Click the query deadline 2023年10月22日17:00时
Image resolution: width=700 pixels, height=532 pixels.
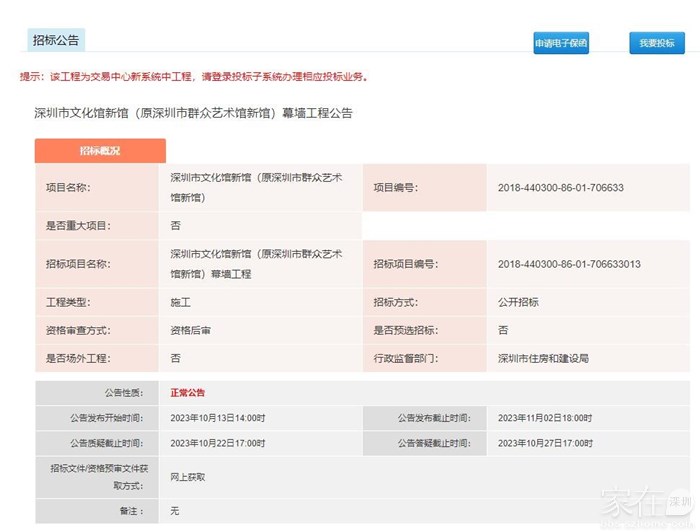click(217, 443)
